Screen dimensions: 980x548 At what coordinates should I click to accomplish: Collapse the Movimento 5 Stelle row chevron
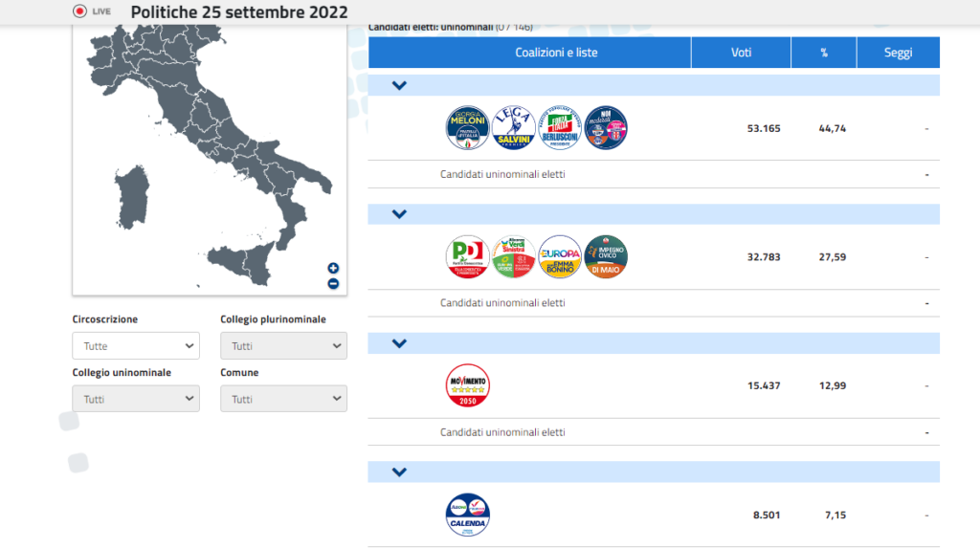399,343
